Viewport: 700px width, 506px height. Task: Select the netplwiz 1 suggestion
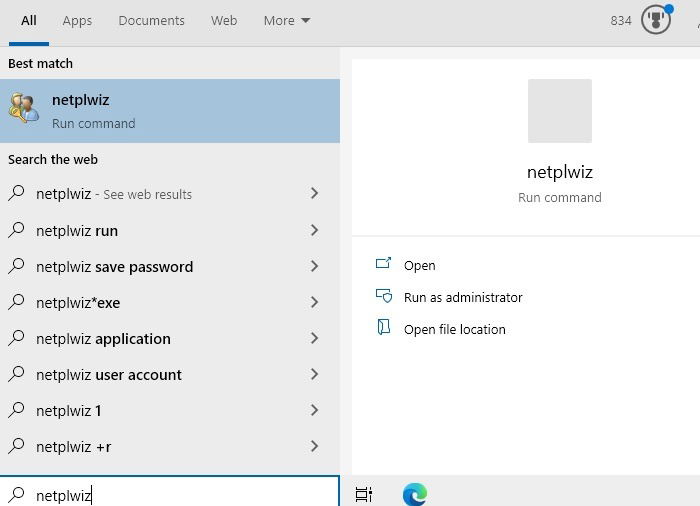pos(170,410)
